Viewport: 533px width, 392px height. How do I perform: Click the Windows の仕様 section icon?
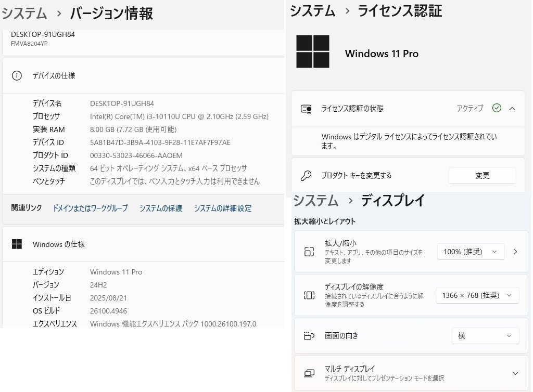coord(16,244)
